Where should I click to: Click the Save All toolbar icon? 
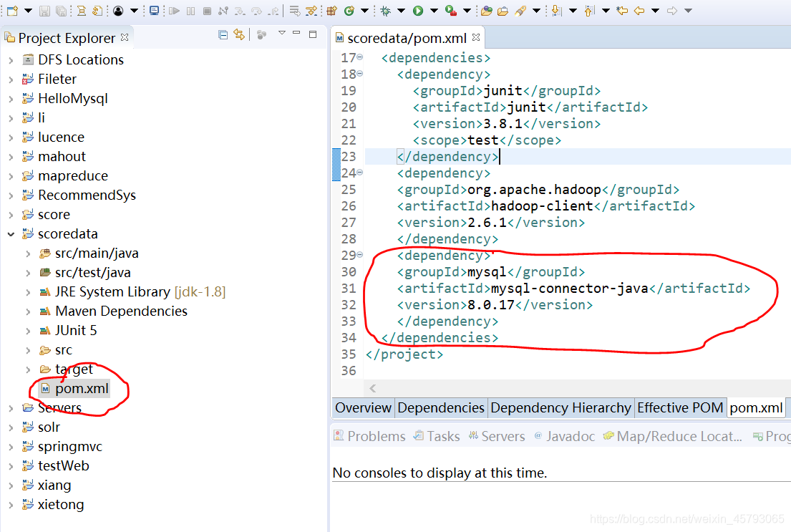point(61,11)
